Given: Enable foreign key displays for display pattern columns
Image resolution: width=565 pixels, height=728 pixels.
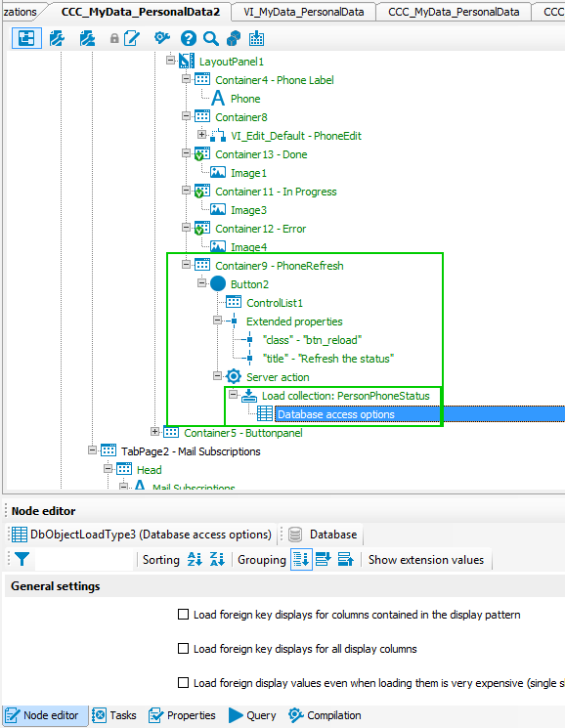Looking at the screenshot, I should point(184,615).
